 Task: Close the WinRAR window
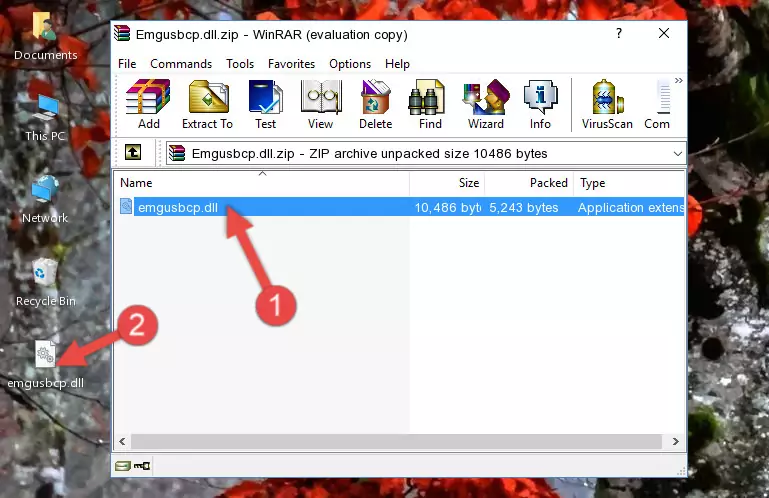(664, 33)
